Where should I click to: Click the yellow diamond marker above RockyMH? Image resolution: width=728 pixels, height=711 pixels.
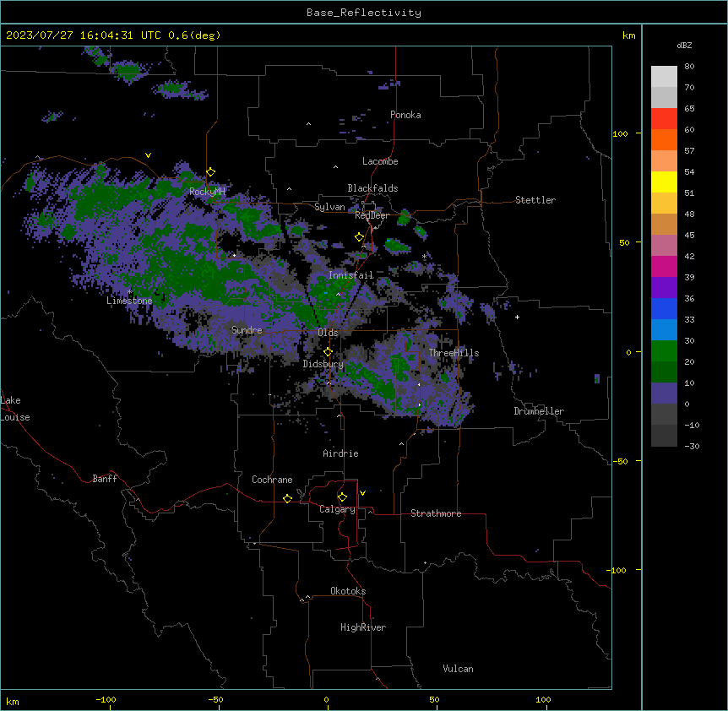point(211,172)
